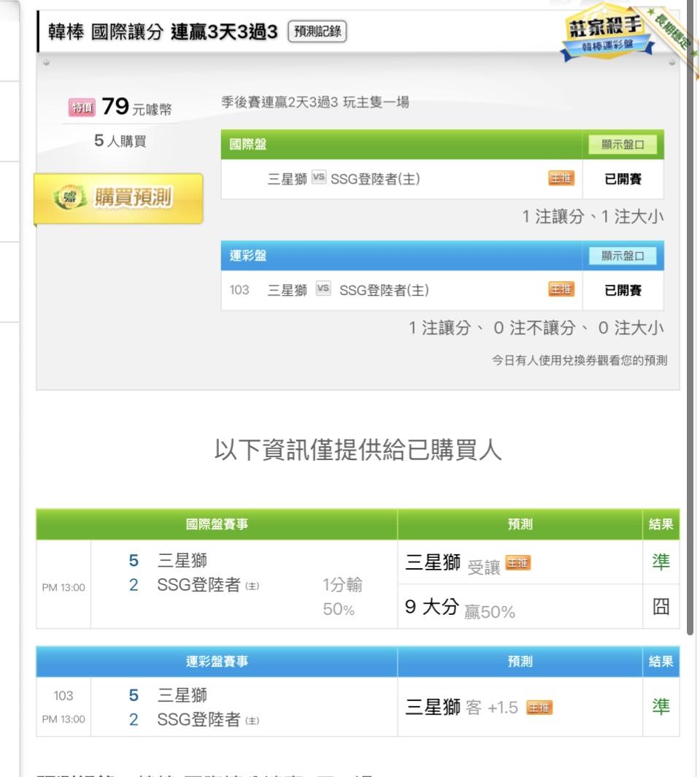Click the 主推 tag beside 三星獅 受讓 prediction
This screenshot has height=777, width=700.
518,562
